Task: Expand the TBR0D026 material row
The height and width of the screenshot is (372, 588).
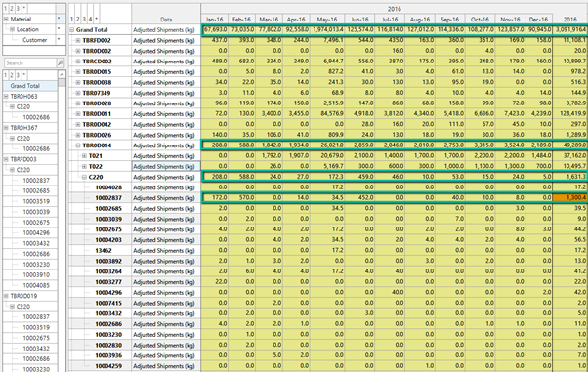Action: (x=78, y=135)
